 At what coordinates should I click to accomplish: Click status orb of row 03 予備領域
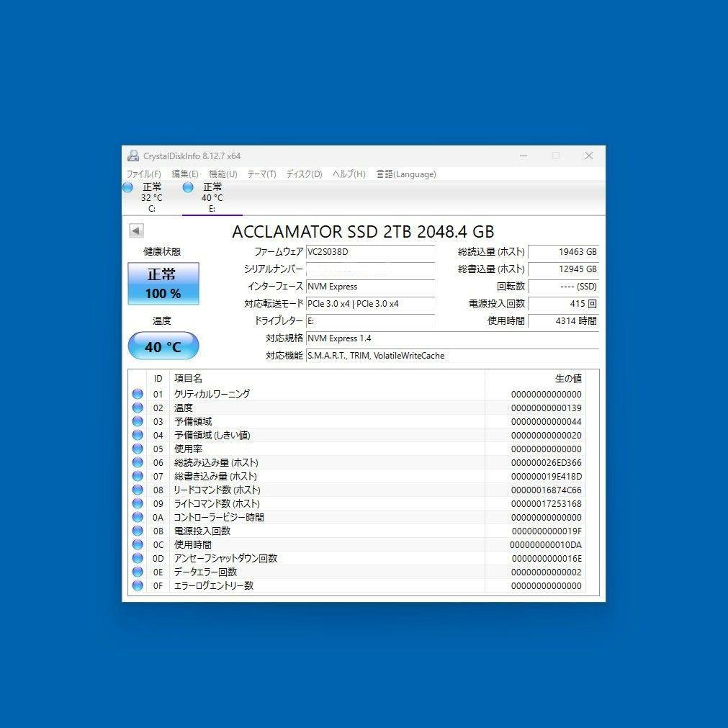pyautogui.click(x=138, y=421)
